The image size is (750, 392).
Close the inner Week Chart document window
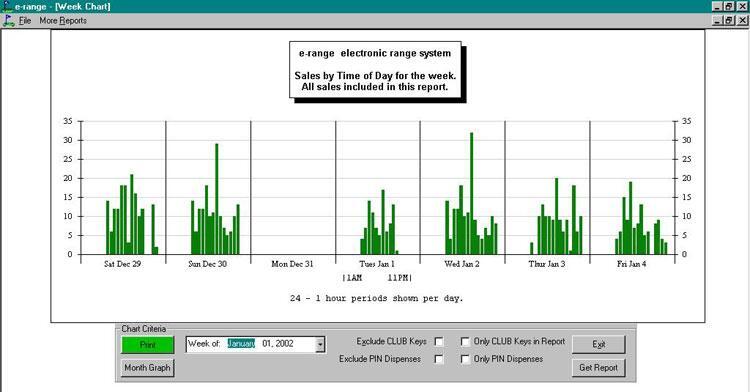coord(741,21)
